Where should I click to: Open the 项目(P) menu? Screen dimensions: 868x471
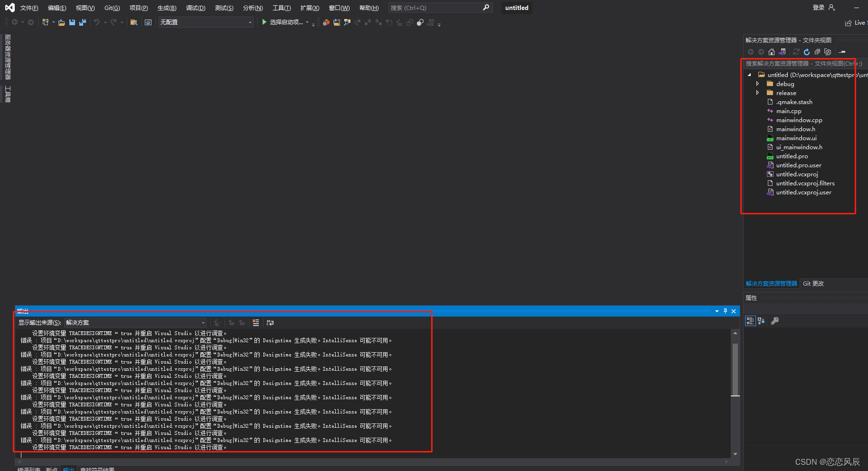139,8
